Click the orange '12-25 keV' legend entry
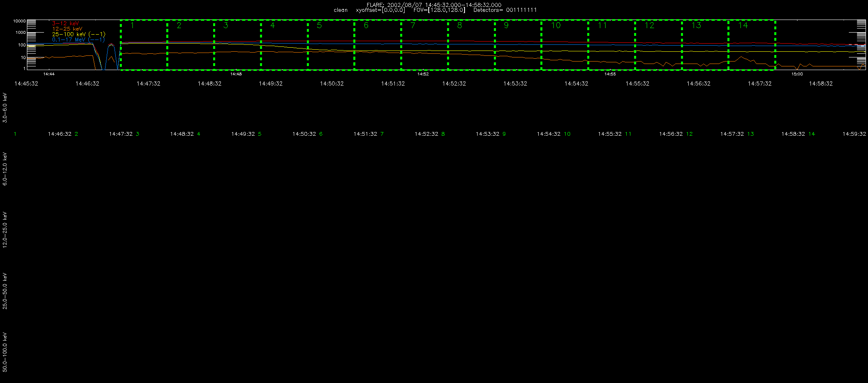 tap(67, 29)
